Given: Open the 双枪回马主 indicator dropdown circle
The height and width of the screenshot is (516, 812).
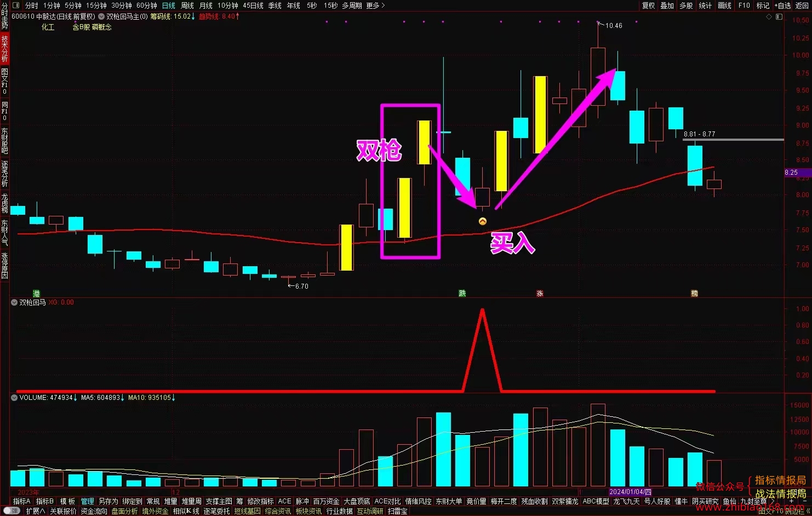Looking at the screenshot, I should [x=101, y=16].
